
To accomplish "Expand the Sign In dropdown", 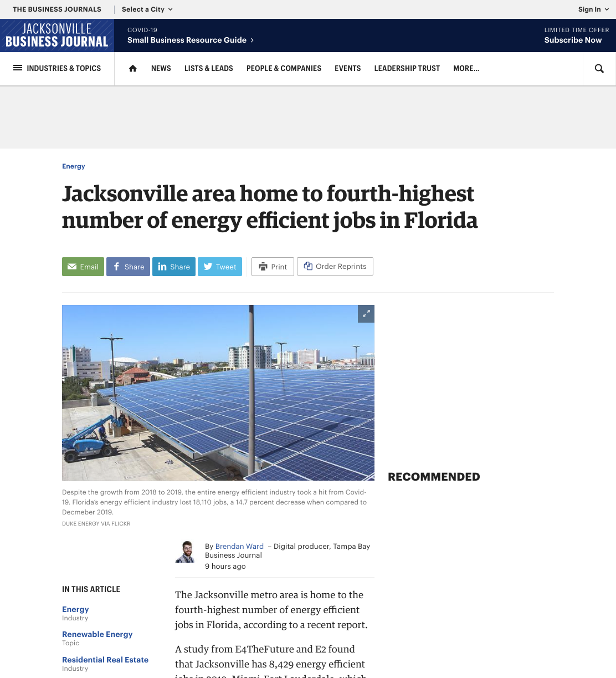I will pos(593,9).
